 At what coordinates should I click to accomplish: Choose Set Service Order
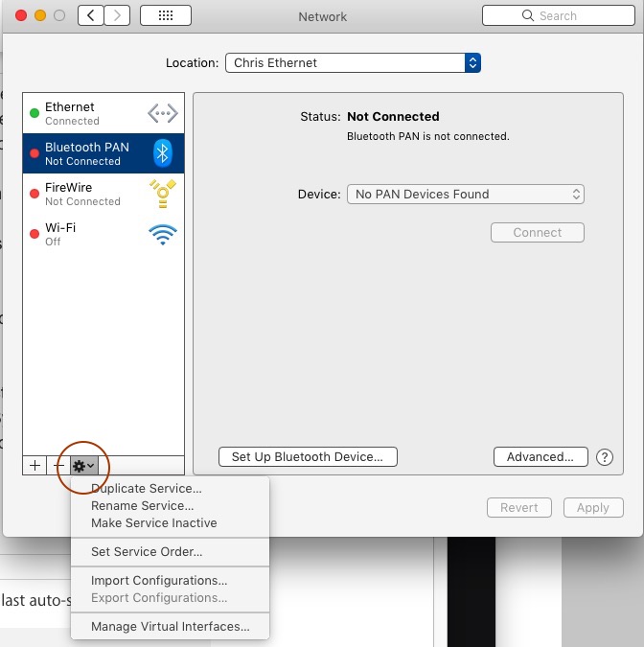pos(170,552)
